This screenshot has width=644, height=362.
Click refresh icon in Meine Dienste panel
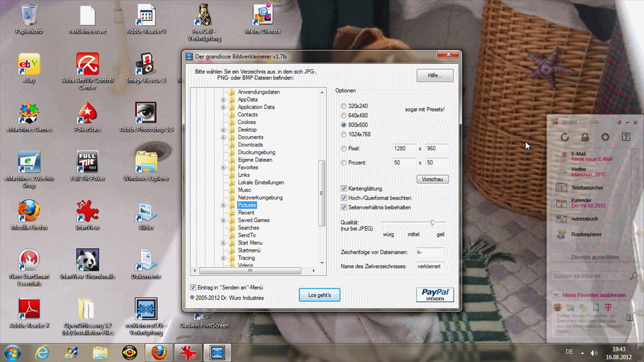(565, 137)
